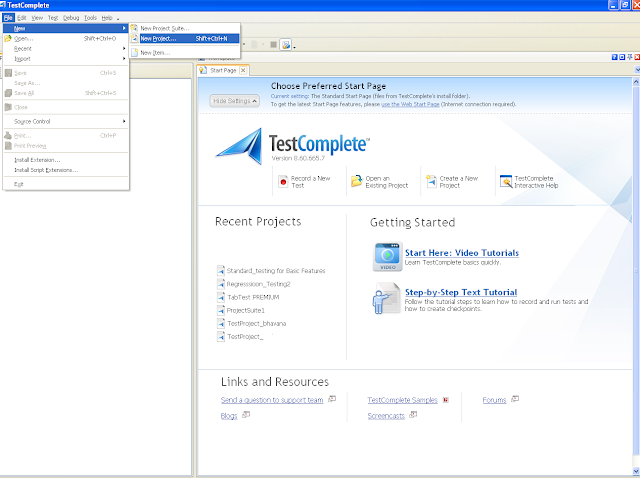Image resolution: width=640 pixels, height=479 pixels.
Task: Open the Test menu
Action: pos(53,18)
